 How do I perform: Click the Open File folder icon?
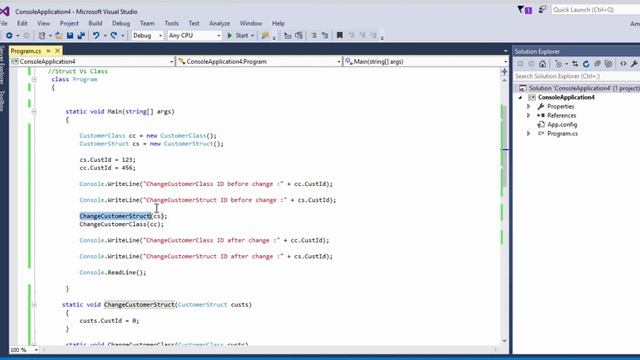pyautogui.click(x=58, y=36)
